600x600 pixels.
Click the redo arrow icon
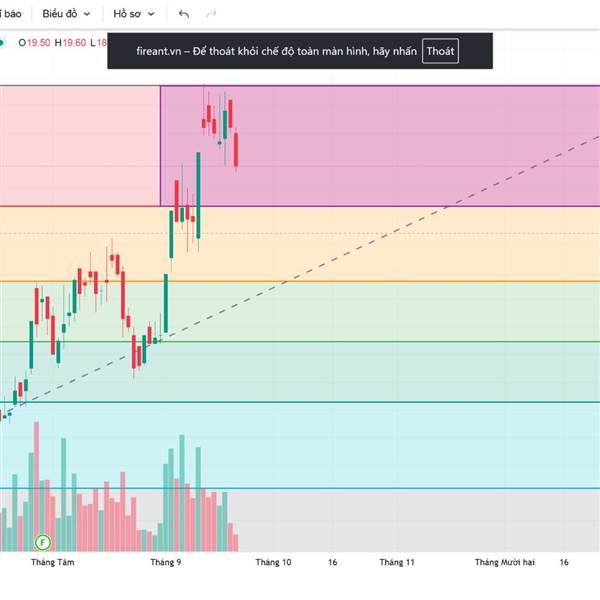[x=211, y=14]
